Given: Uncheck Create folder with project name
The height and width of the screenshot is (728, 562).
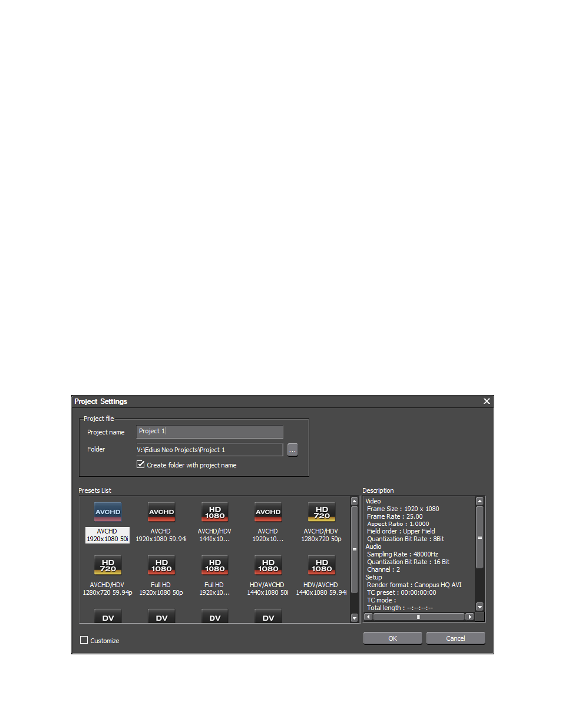Looking at the screenshot, I should pyautogui.click(x=141, y=465).
